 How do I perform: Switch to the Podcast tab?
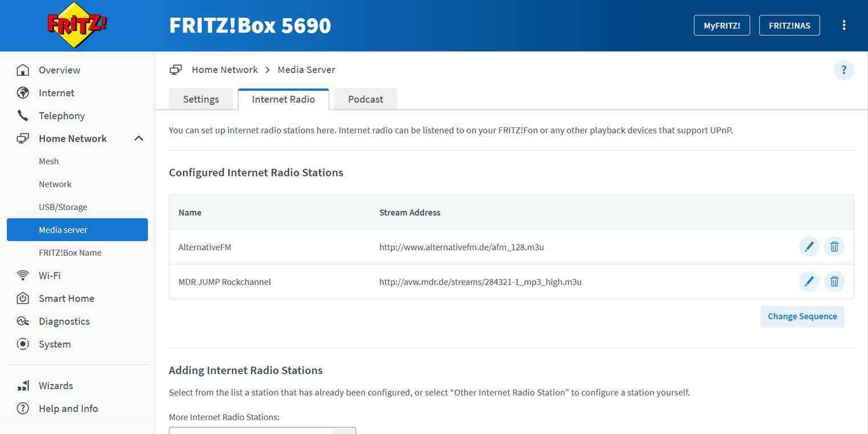[365, 99]
